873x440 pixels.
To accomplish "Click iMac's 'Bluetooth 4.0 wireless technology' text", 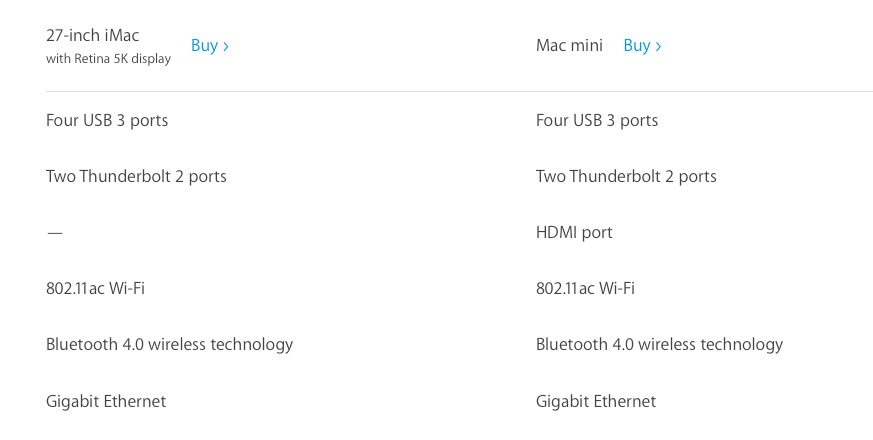I will click(x=169, y=345).
